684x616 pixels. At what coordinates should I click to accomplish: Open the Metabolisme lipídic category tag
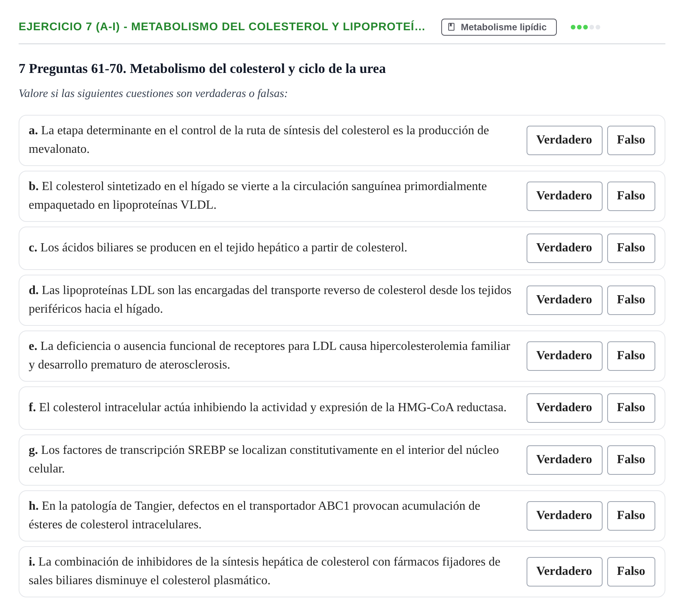[x=499, y=27]
